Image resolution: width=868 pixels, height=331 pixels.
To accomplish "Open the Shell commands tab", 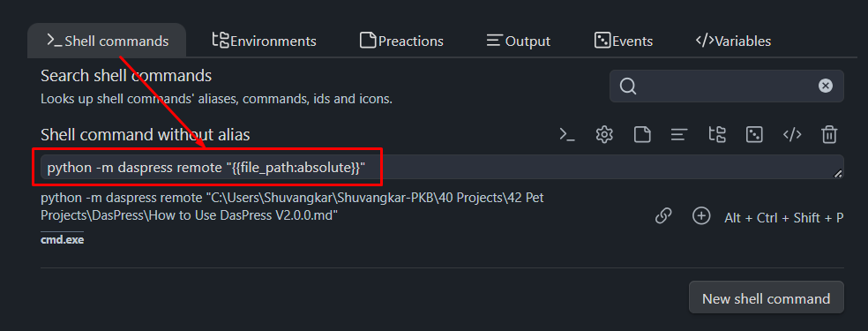I will coord(107,41).
